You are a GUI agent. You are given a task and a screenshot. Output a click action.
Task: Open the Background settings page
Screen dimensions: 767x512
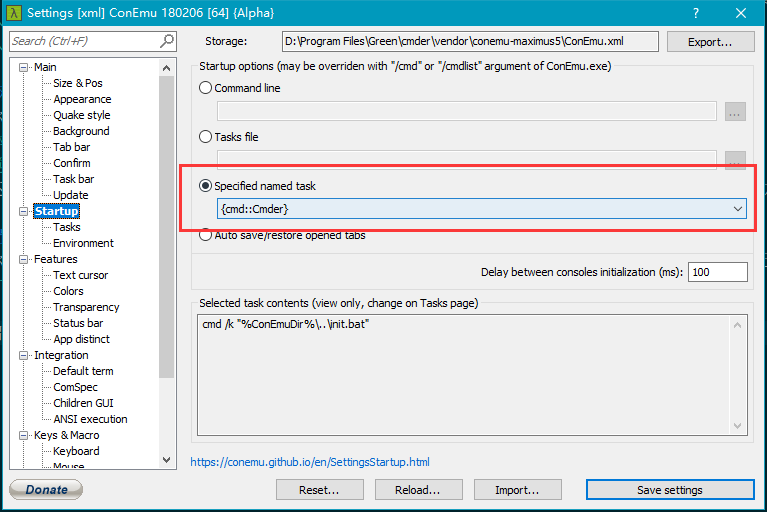pos(81,131)
